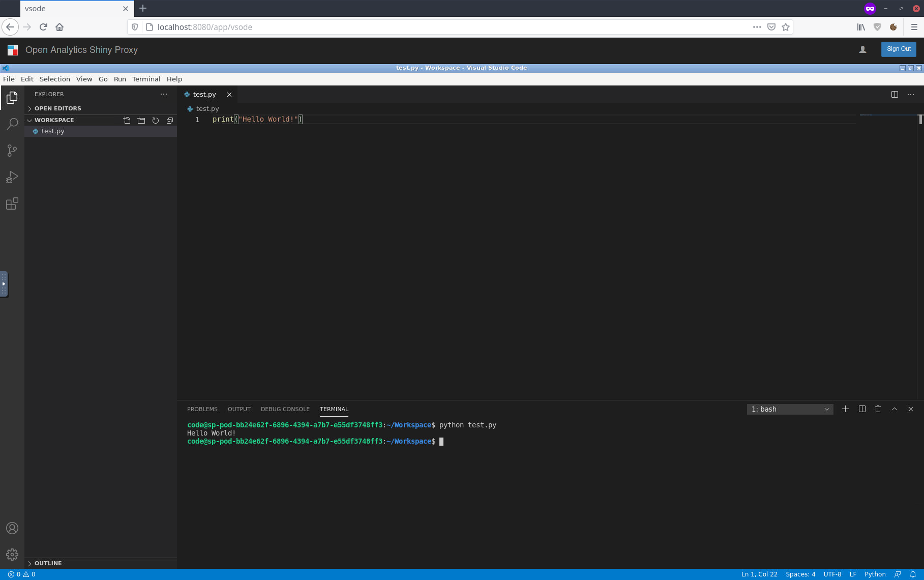Switch to the Debug Console tab
This screenshot has height=580, width=924.
click(x=285, y=409)
